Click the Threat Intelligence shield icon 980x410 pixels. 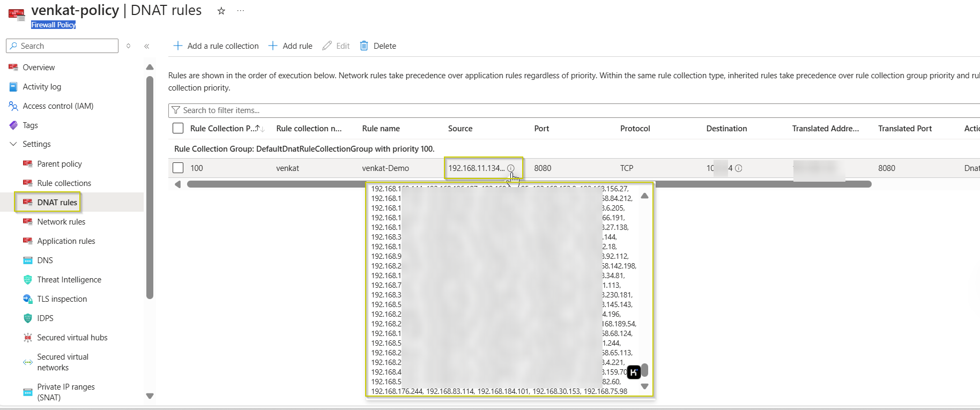click(28, 280)
